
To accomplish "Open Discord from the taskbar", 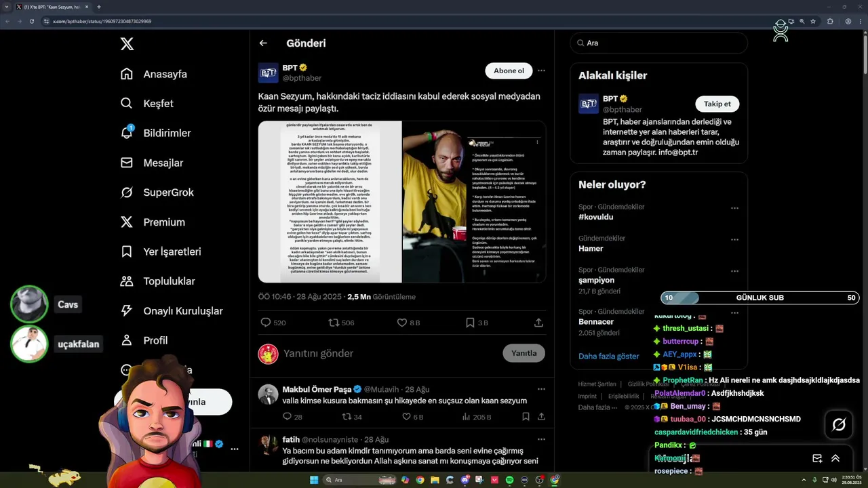I will click(x=465, y=480).
